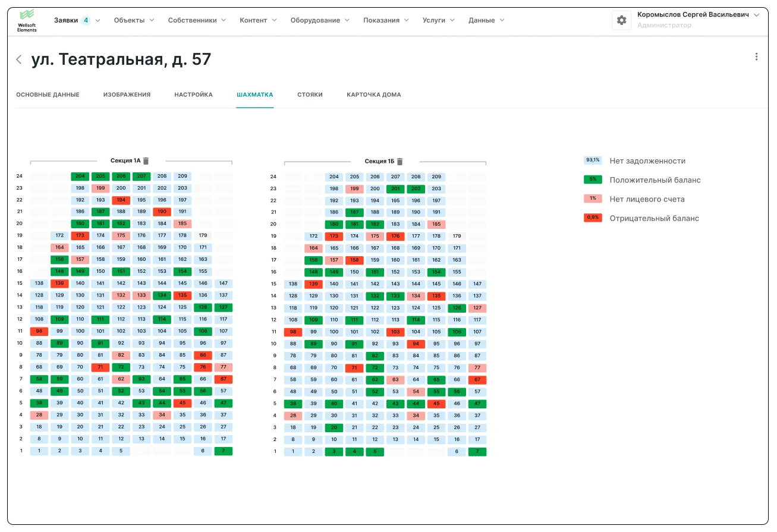The height and width of the screenshot is (532, 777).
Task: Select red apartment 194 in Секция 1А
Action: 121,200
